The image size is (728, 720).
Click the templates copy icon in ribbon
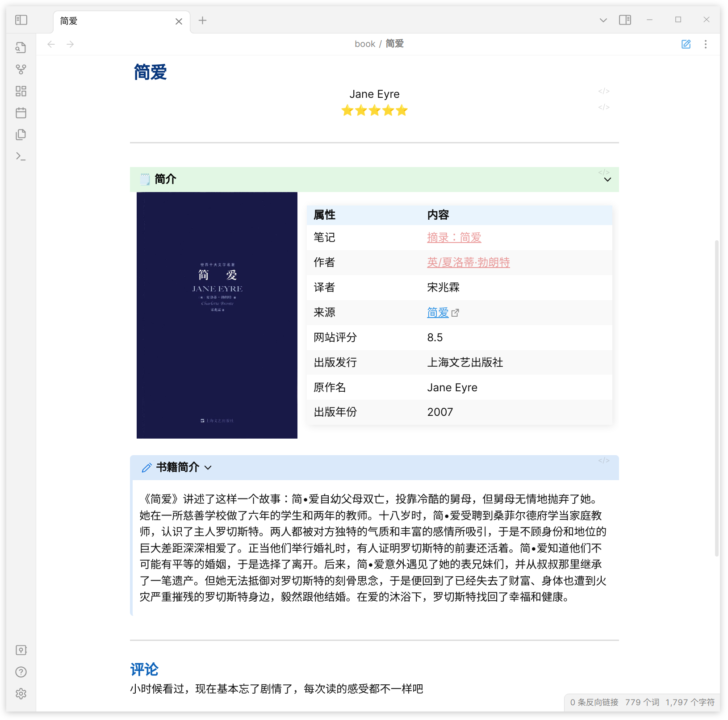(x=21, y=134)
